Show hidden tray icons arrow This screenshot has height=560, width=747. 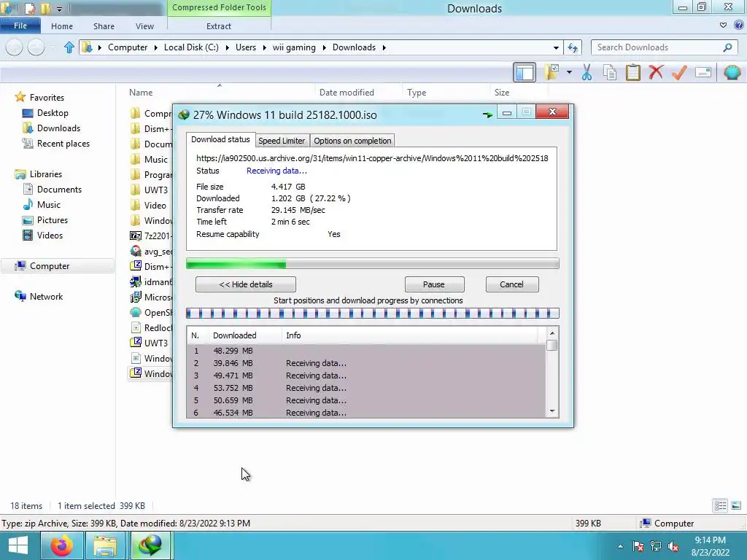coord(620,546)
